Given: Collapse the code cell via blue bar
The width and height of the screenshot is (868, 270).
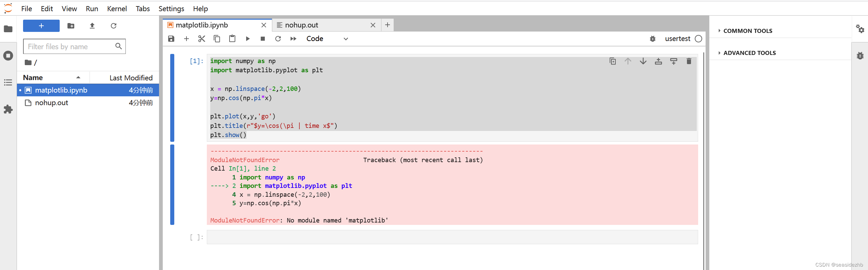Looking at the screenshot, I should tap(172, 98).
